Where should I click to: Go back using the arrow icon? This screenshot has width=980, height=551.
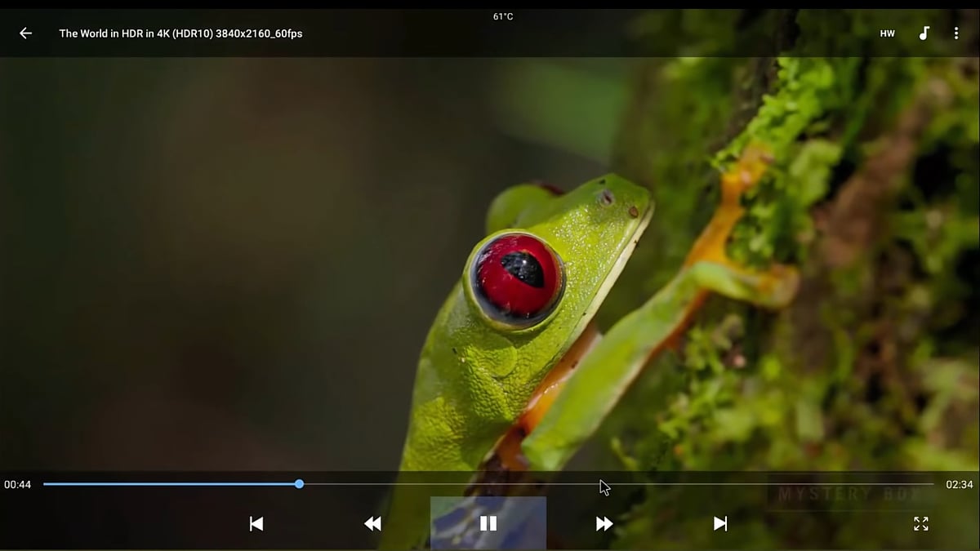(x=25, y=33)
